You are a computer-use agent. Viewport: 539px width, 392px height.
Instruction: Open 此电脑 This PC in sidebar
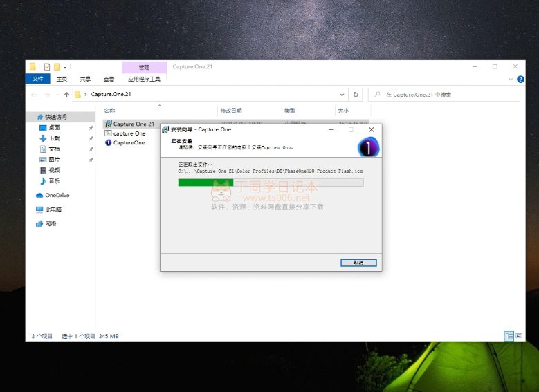(49, 209)
